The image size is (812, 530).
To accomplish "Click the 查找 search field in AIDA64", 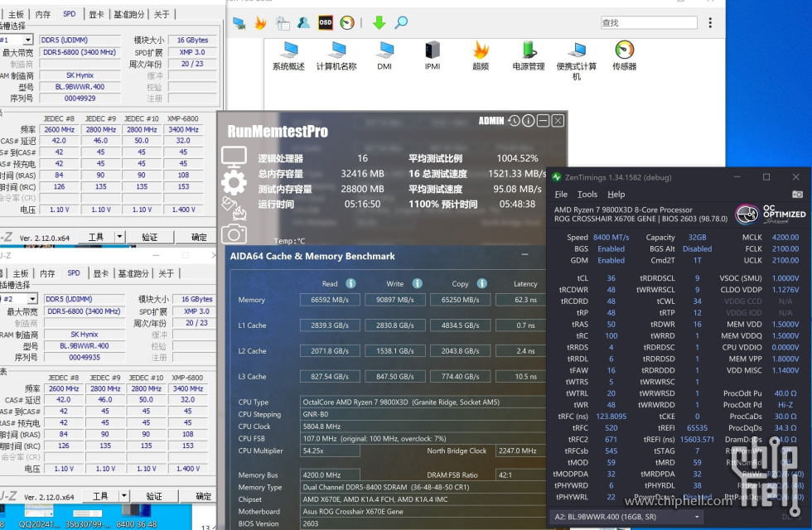I will coord(649,23).
